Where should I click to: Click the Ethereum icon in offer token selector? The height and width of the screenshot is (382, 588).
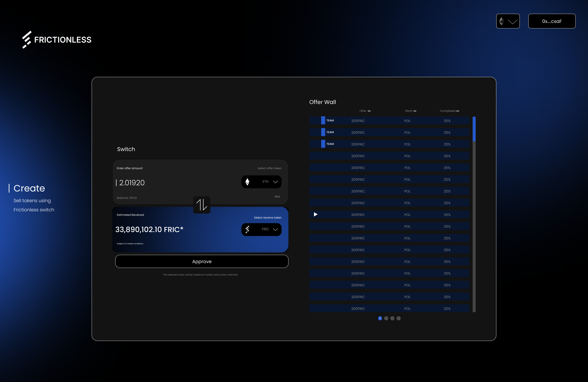click(247, 182)
